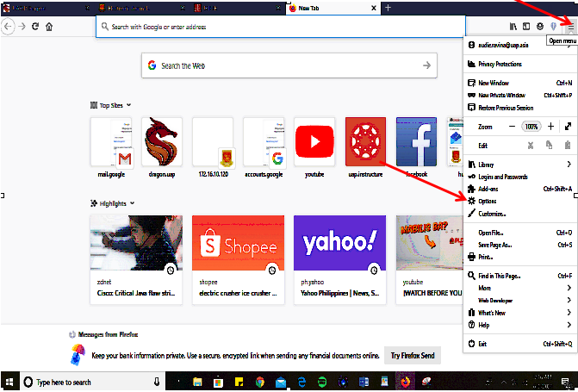Screen dimensions: 578x392
Task: Reset zoom via the 100% button
Action: click(531, 127)
